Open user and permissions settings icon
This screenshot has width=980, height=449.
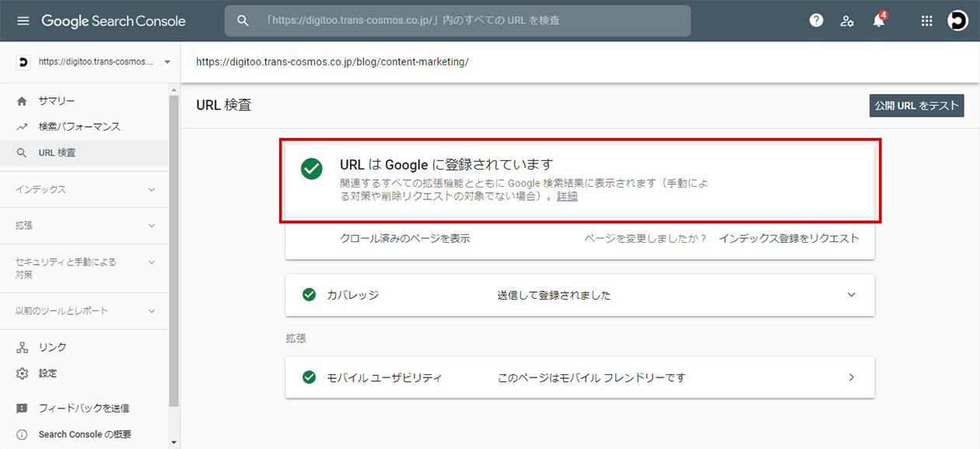pyautogui.click(x=847, y=21)
